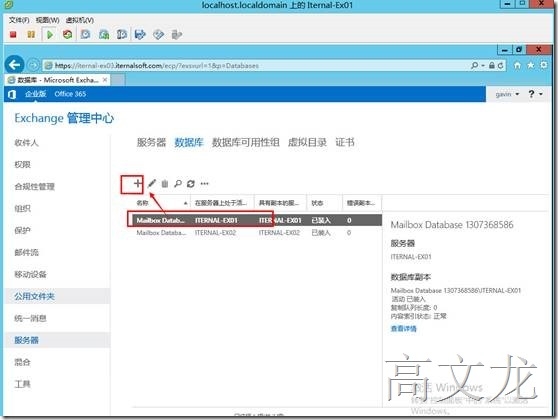
Task: Switch to the 数据库 tab
Action: 189,142
